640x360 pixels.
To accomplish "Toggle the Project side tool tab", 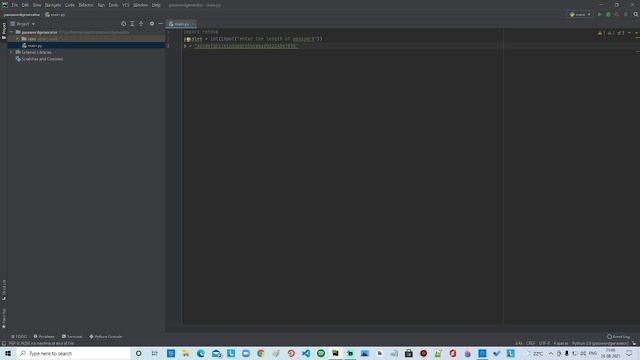I will coord(4,31).
